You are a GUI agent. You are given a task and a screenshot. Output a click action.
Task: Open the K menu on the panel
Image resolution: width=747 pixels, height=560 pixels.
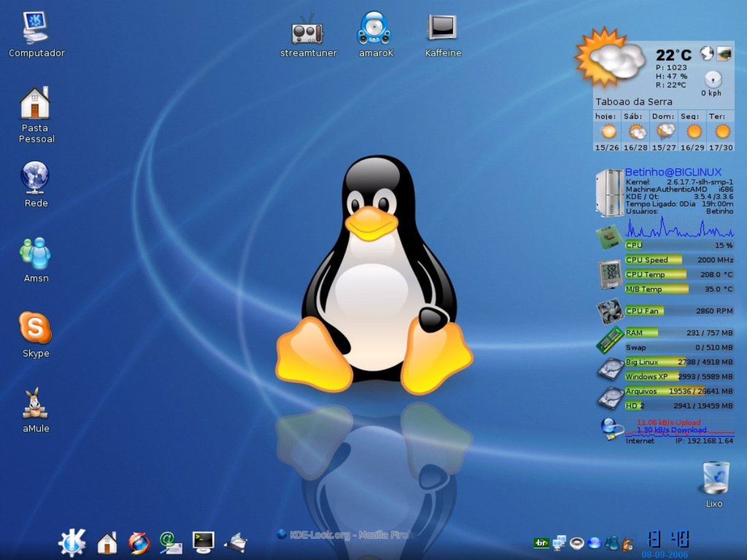(71, 541)
